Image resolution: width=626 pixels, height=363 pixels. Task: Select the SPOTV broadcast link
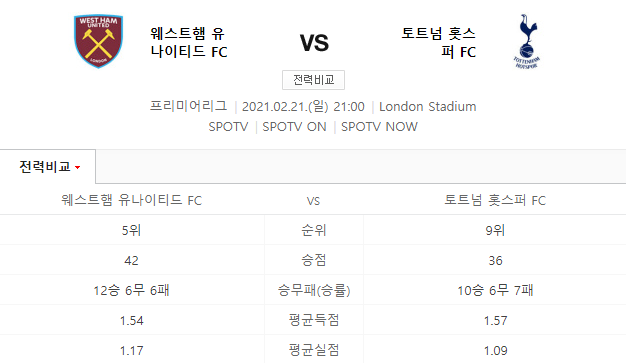228,127
